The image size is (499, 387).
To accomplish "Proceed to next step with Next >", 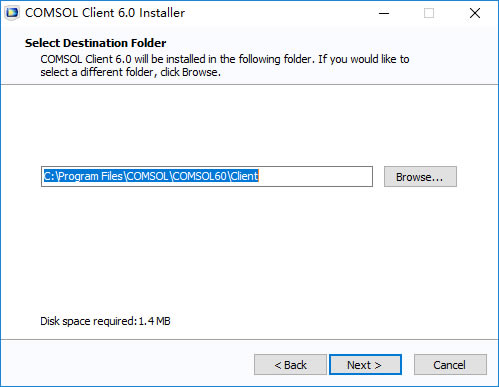I will [365, 365].
